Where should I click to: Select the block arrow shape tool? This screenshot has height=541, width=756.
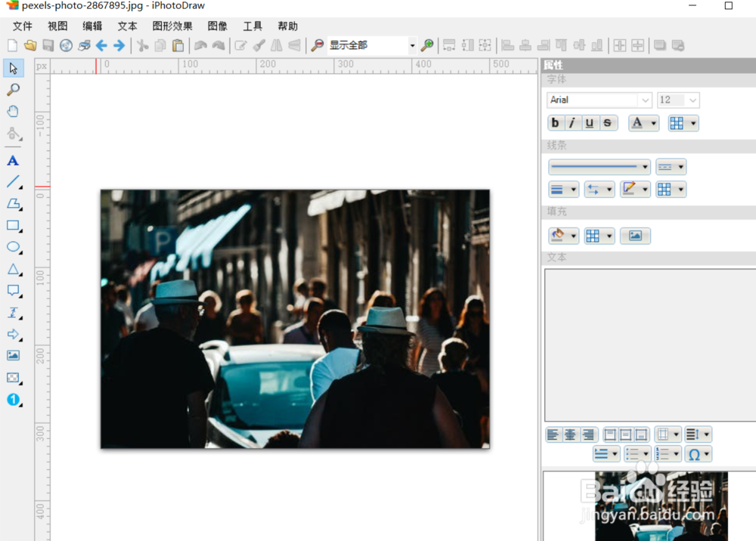(13, 334)
